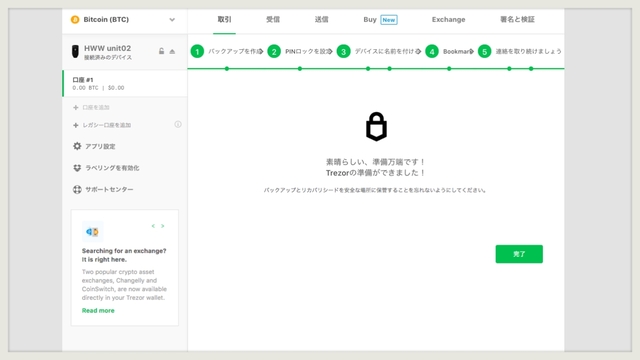Click the green 完了 button

519,254
